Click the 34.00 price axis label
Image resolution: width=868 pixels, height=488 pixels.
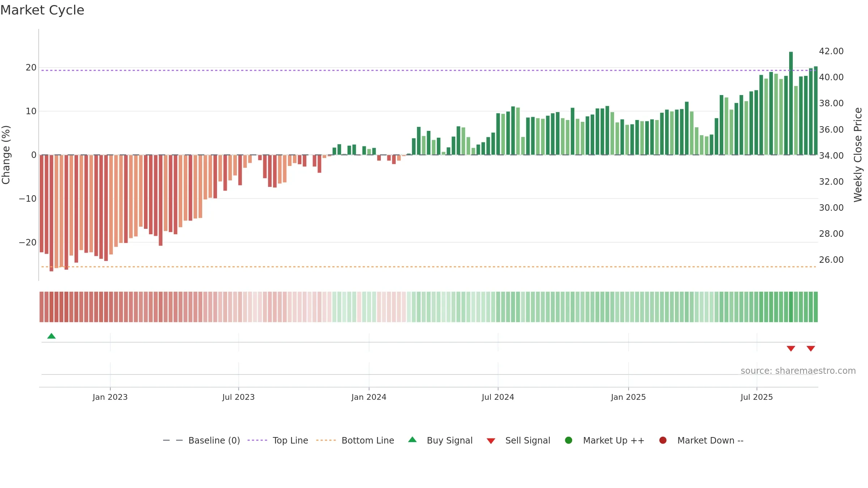pyautogui.click(x=831, y=155)
